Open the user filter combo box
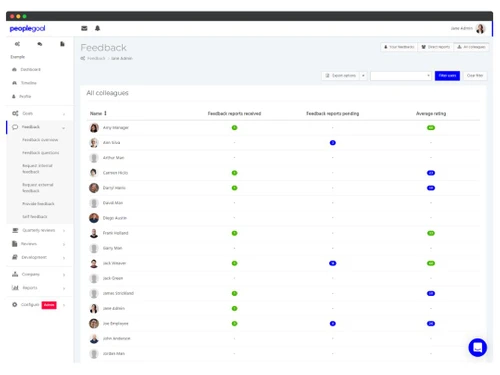Screen dimensions: 500x375 401,76
